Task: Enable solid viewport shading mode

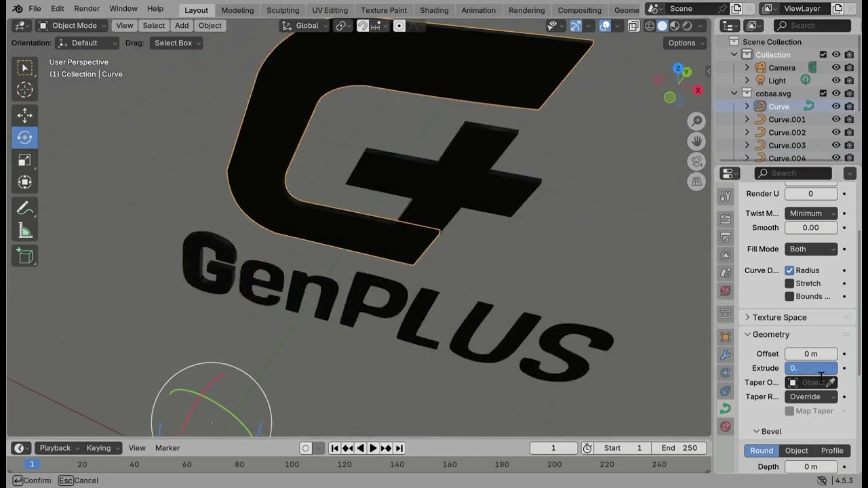Action: (663, 26)
